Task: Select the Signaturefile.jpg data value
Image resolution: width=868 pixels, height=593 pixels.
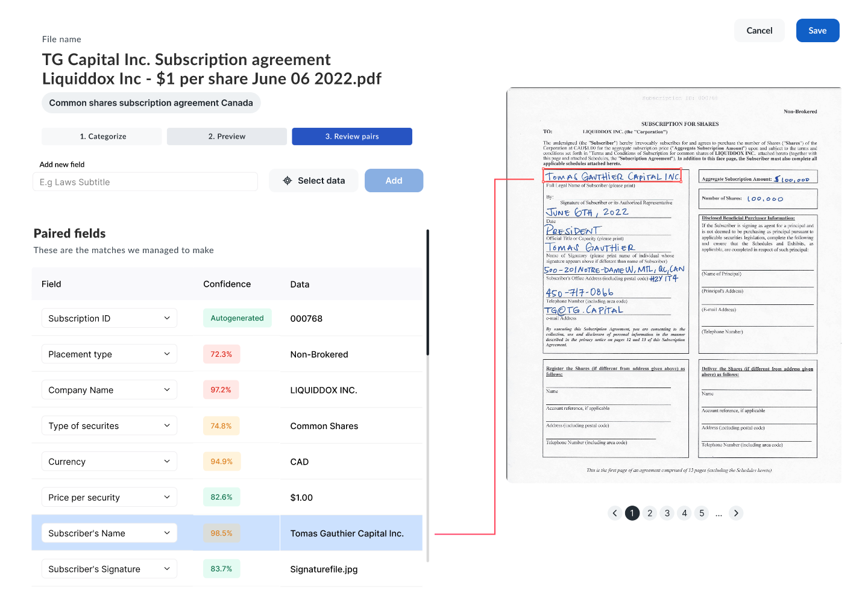Action: click(x=324, y=569)
